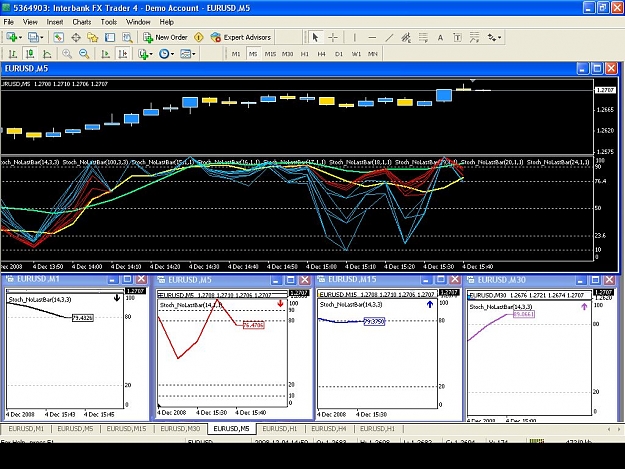Screen dimensions: 625x469
Task: Expand the Periods dropdown arrow
Action: point(172,54)
